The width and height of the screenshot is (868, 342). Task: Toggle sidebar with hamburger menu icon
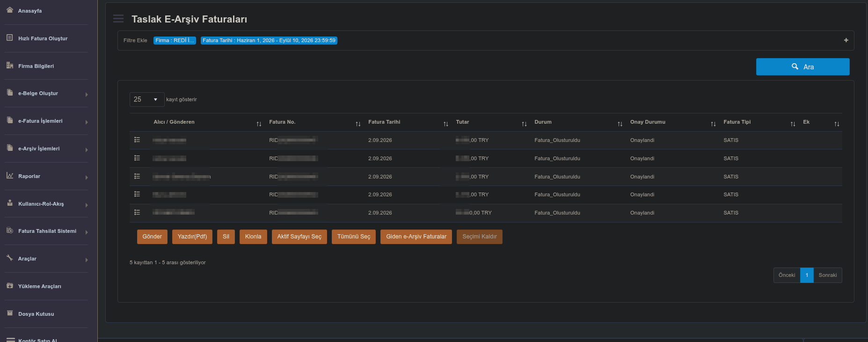point(118,19)
